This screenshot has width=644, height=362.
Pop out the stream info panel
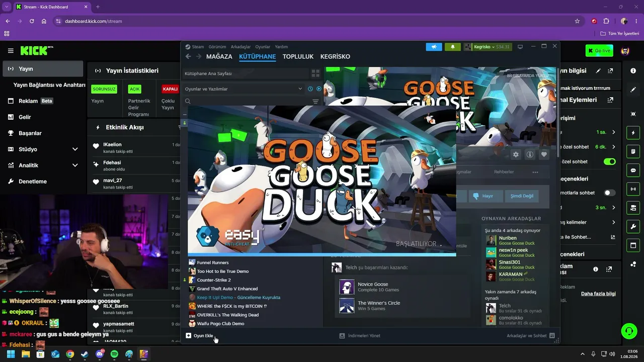610,71
